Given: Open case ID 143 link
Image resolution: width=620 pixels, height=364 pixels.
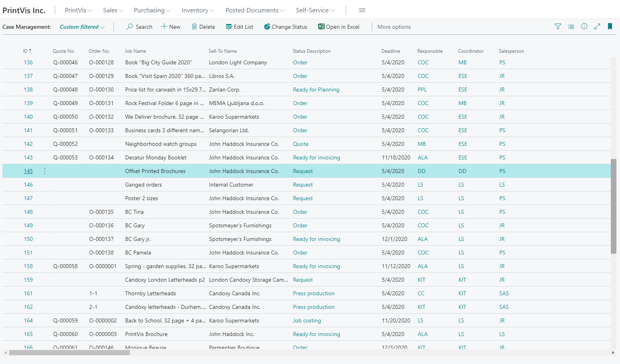Looking at the screenshot, I should pos(28,158).
